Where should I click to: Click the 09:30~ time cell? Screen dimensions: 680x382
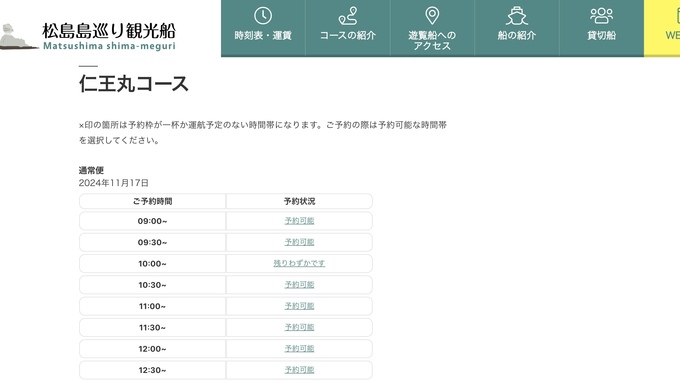point(152,242)
